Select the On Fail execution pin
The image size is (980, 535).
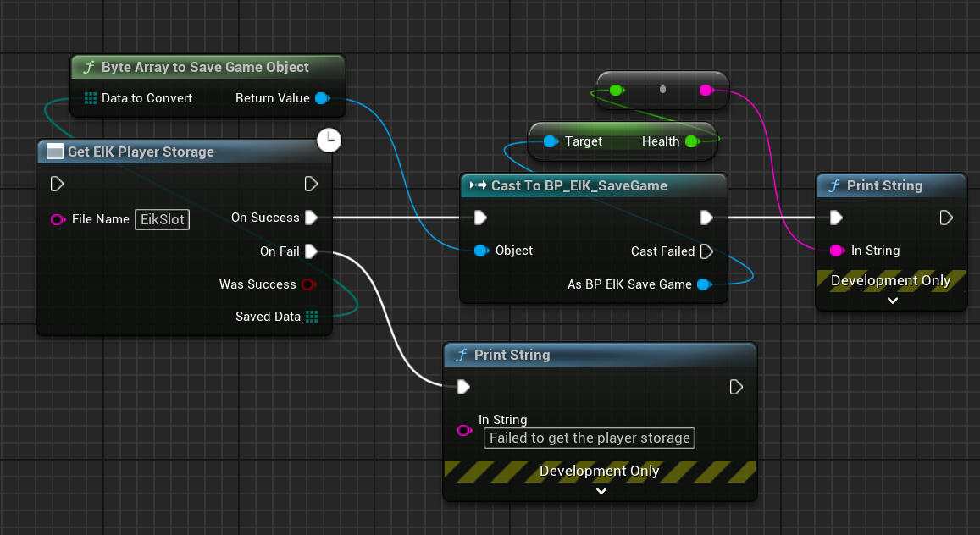pyautogui.click(x=311, y=251)
